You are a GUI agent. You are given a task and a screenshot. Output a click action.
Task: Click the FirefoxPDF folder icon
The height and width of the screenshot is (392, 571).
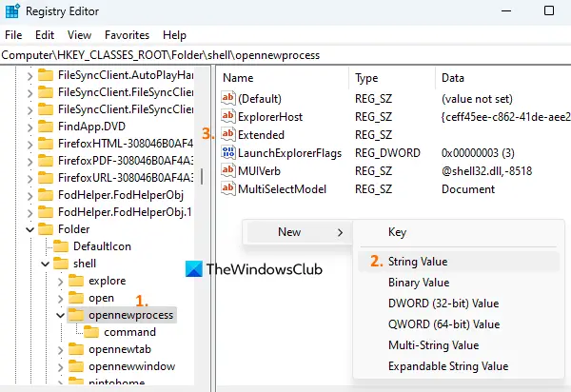pos(46,161)
